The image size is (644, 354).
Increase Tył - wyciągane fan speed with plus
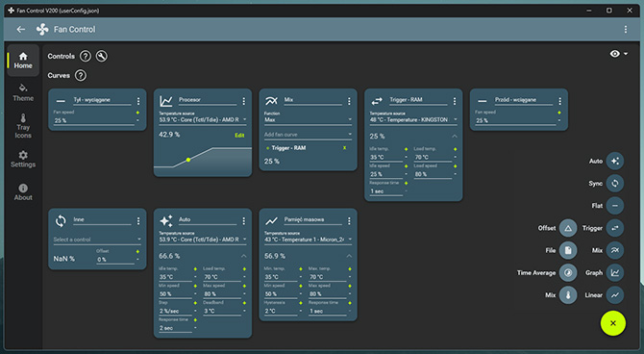137,113
